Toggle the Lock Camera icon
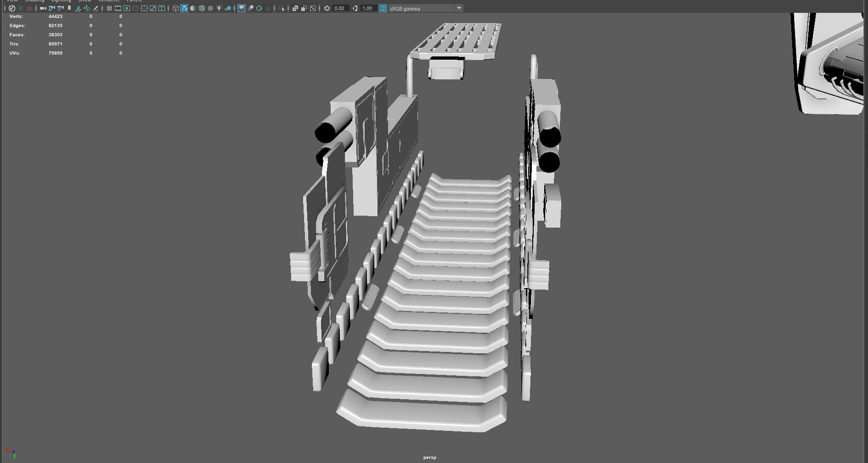The height and width of the screenshot is (463, 868). tap(51, 8)
